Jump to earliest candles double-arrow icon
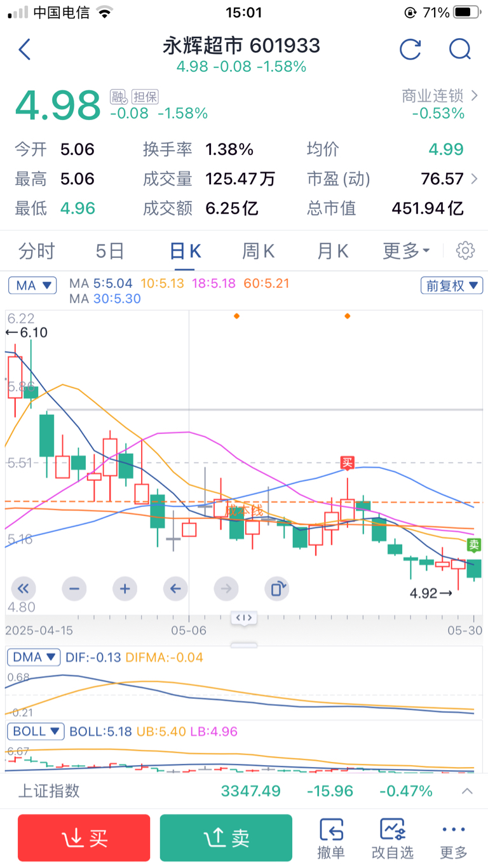Image resolution: width=488 pixels, height=868 pixels. [23, 589]
